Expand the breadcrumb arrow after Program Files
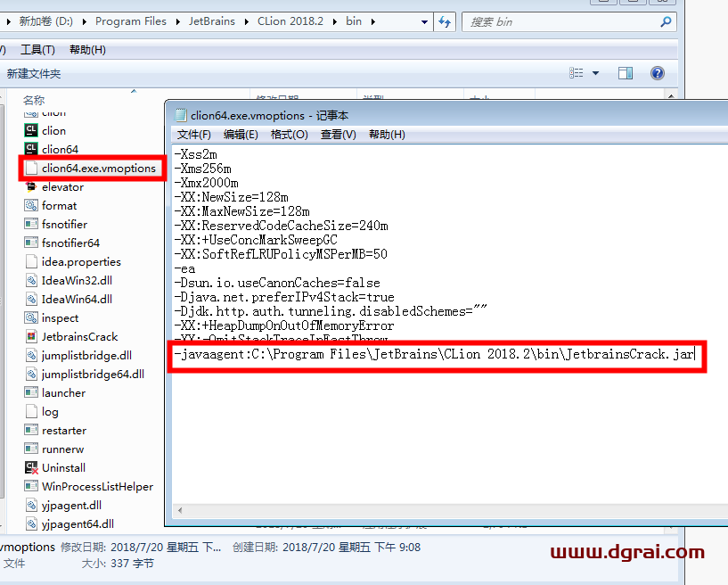The width and height of the screenshot is (728, 585). click(x=178, y=21)
